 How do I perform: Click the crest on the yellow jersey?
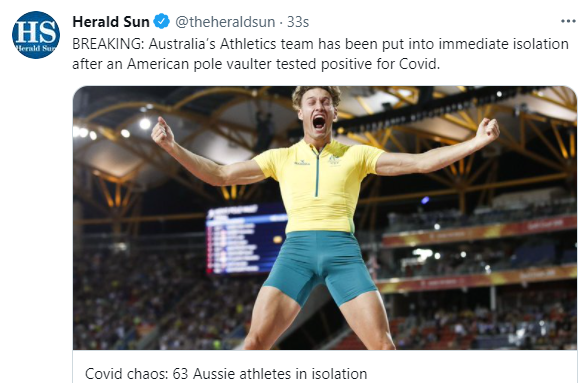[334, 160]
